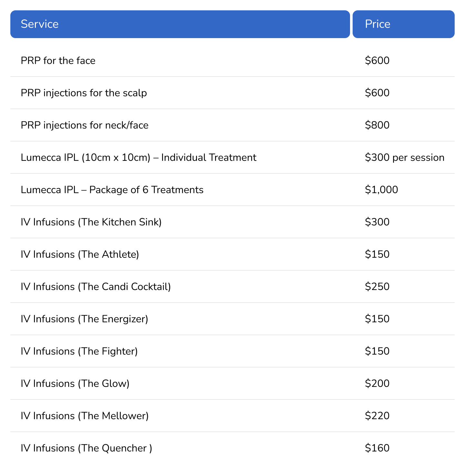Click IV Infusions (The Athlete) row
The image size is (465, 476).
(x=232, y=254)
